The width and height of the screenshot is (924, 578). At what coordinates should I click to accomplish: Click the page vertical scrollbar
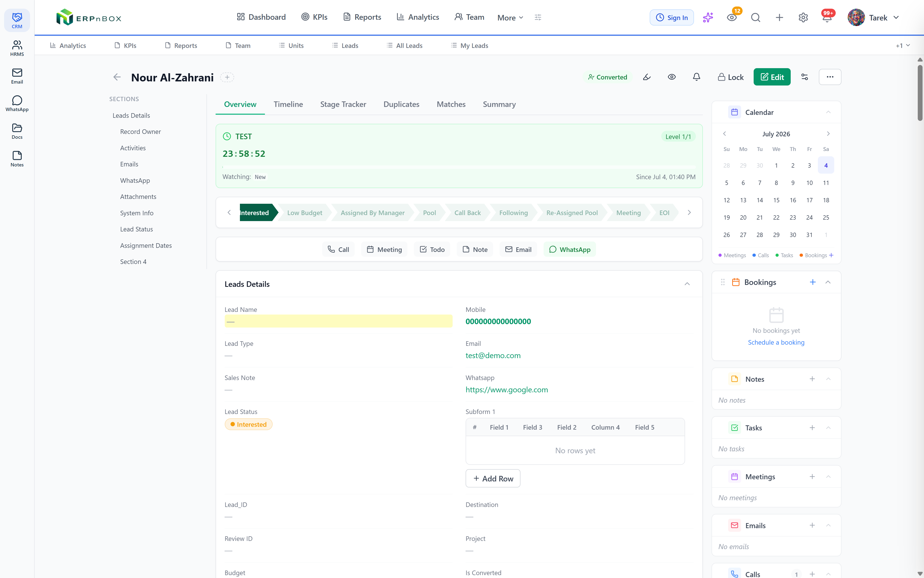coord(920,93)
